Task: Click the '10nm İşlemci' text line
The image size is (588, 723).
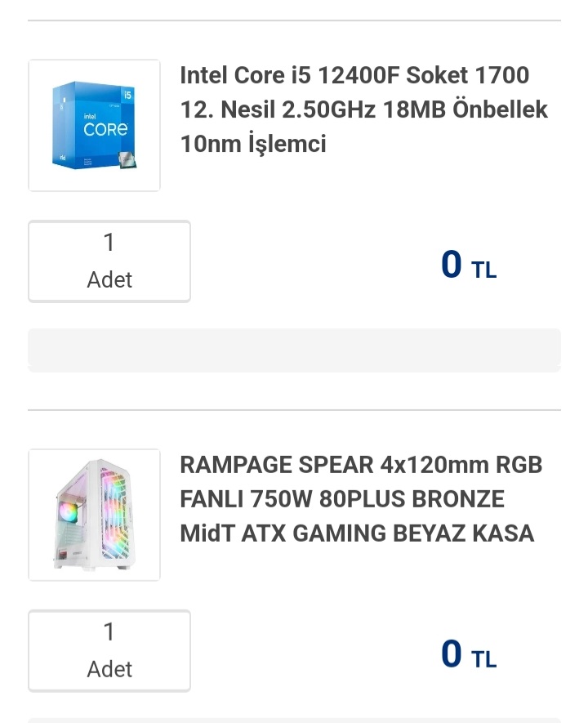Action: click(253, 144)
